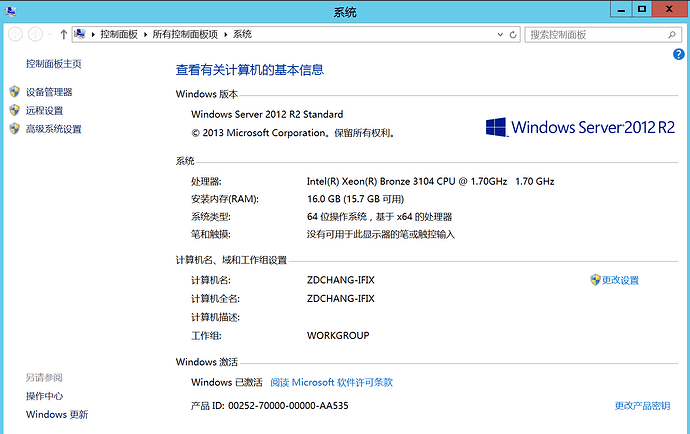Expand the address bar history dropdown
690x434 pixels.
(500, 34)
